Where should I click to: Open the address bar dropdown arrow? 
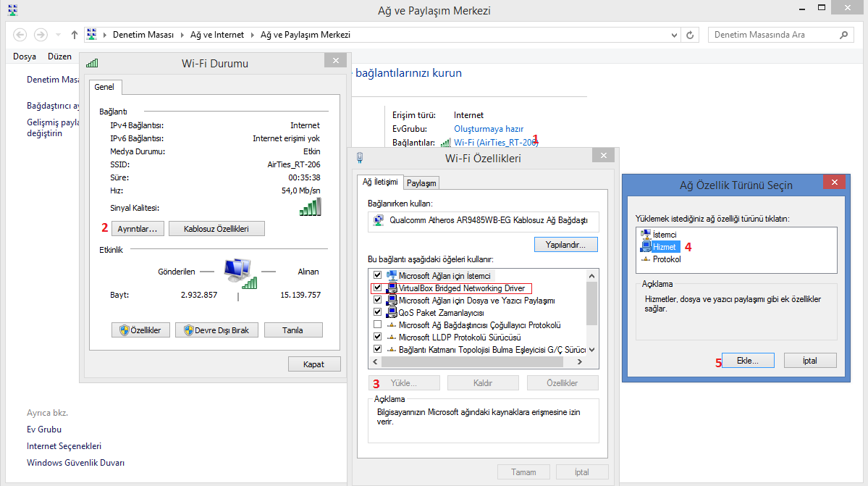pos(673,34)
